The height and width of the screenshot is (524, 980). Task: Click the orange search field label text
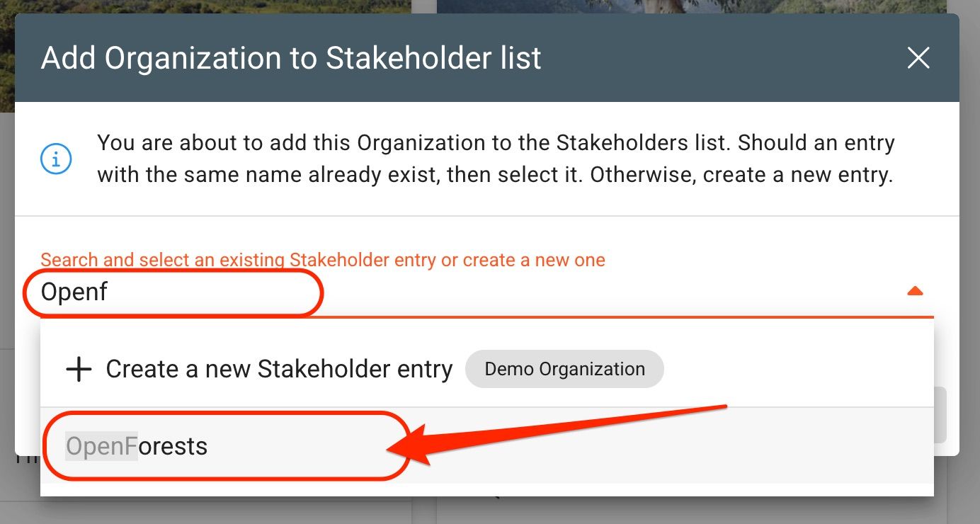(323, 260)
